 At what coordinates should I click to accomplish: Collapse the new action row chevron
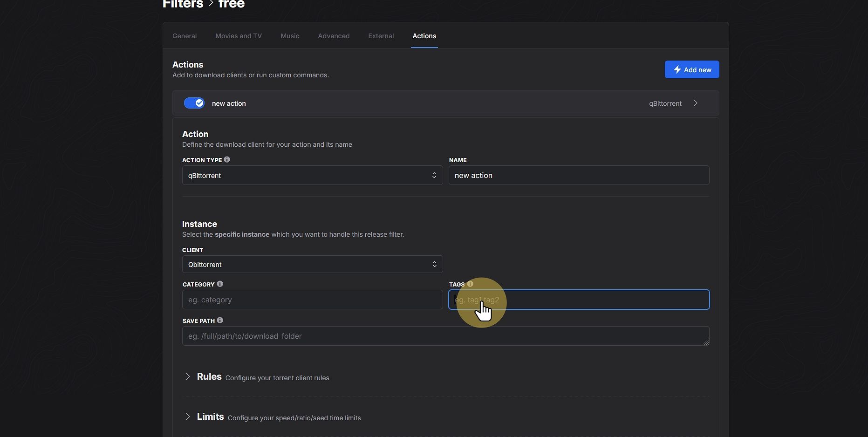pyautogui.click(x=696, y=103)
